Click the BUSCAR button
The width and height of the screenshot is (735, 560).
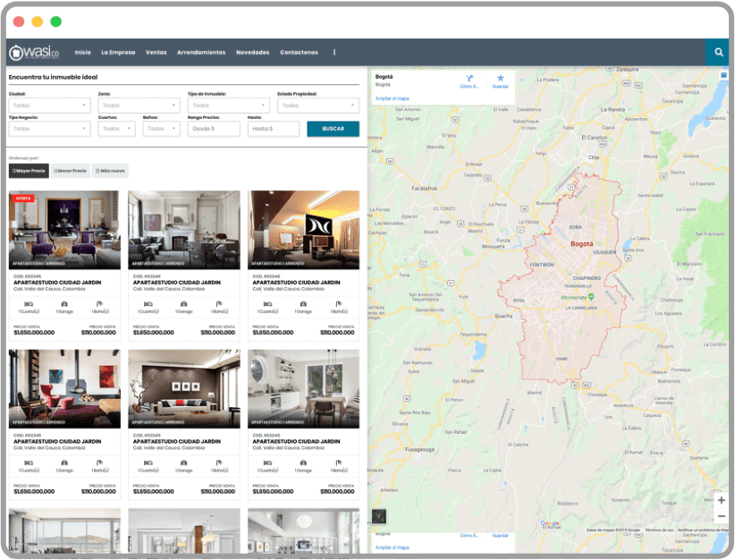[x=332, y=128]
